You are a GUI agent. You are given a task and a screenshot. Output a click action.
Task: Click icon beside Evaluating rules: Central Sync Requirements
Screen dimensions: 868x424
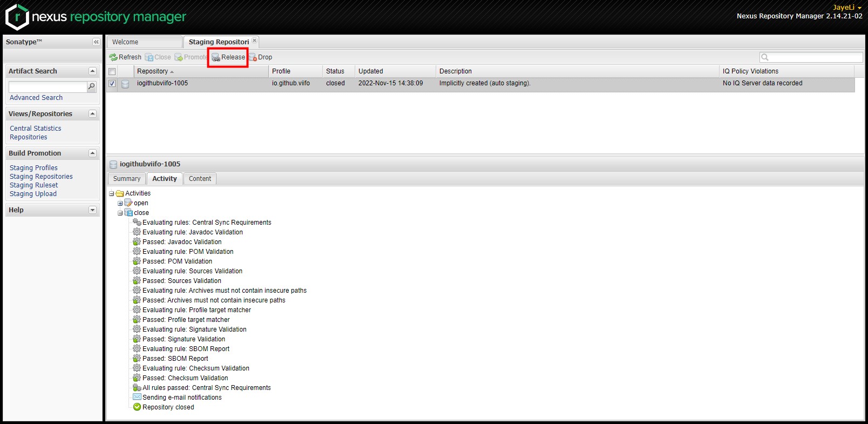[x=137, y=223]
